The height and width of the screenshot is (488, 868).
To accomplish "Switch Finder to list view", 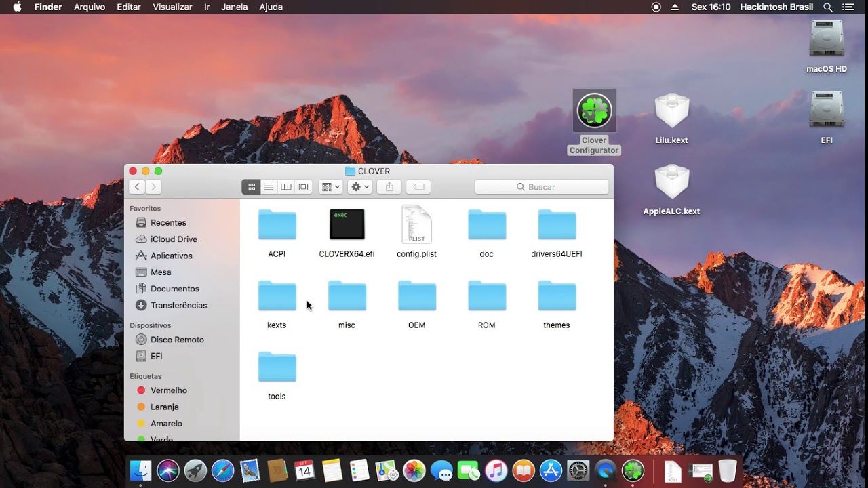I will click(269, 186).
